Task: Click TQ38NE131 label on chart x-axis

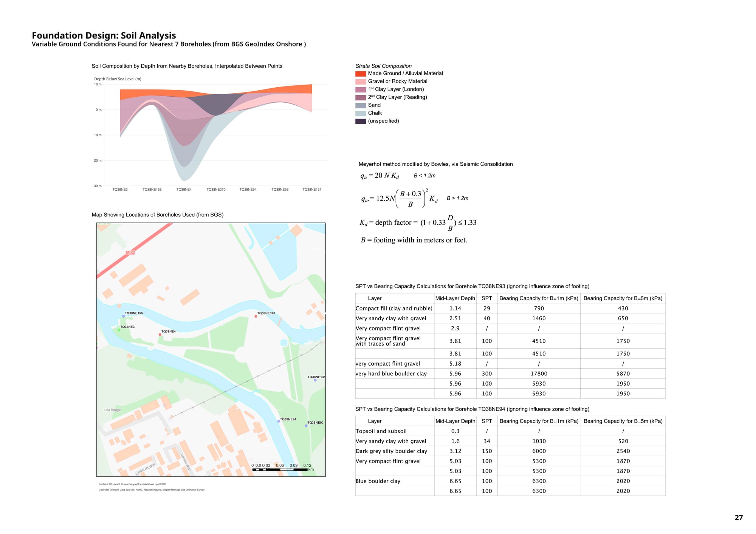Action: (x=312, y=190)
